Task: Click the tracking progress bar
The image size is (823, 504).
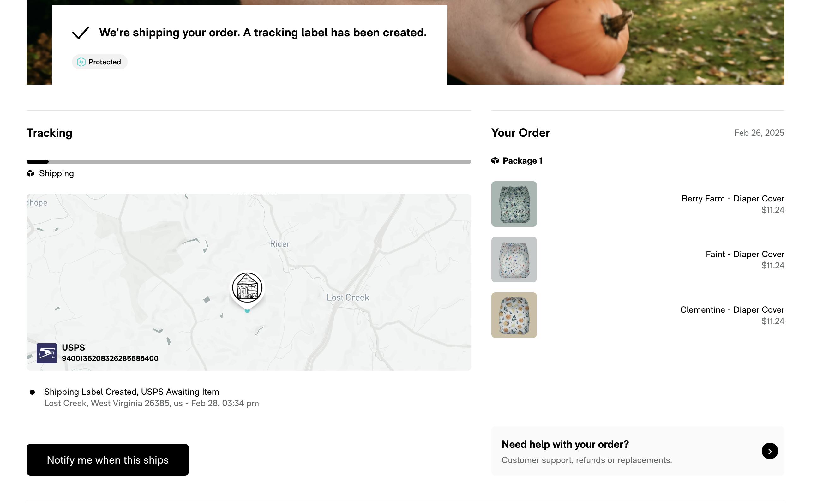Action: (249, 162)
